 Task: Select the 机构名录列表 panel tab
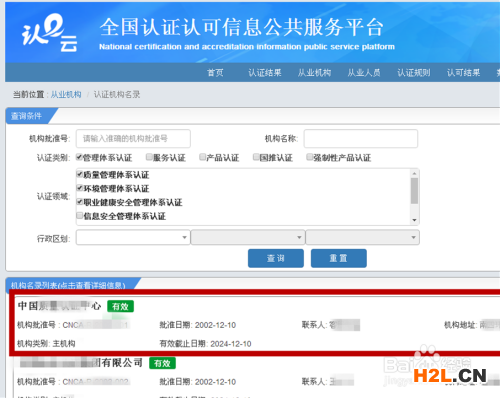tap(68, 285)
